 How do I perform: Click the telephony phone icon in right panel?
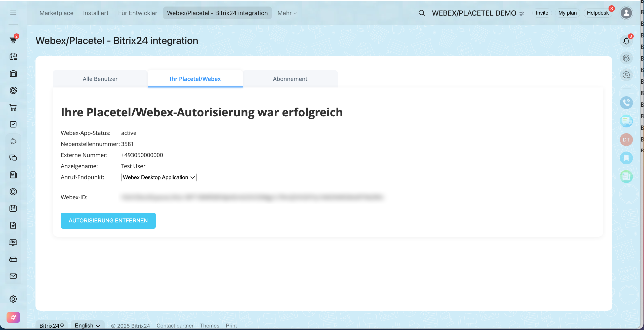point(626,103)
